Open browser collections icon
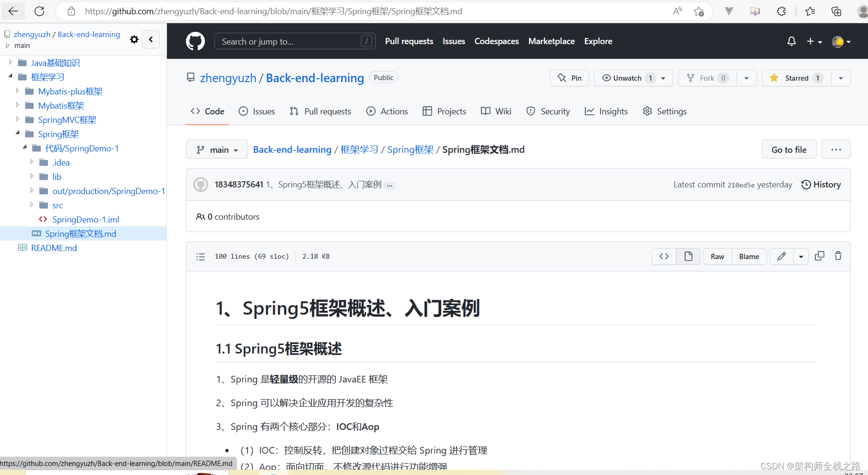868x475 pixels. coord(836,11)
